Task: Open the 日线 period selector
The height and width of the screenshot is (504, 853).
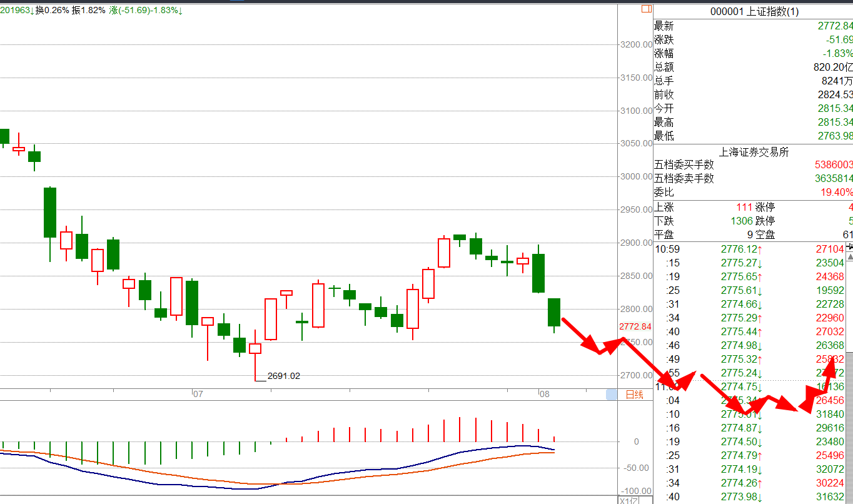Action: (x=634, y=395)
